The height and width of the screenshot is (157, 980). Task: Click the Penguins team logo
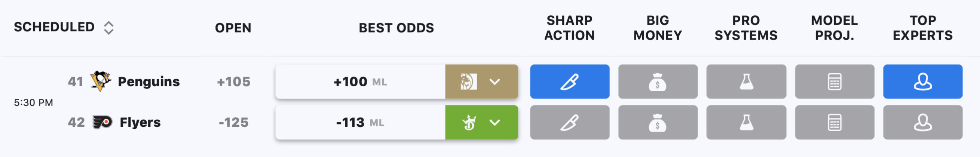pos(101,81)
